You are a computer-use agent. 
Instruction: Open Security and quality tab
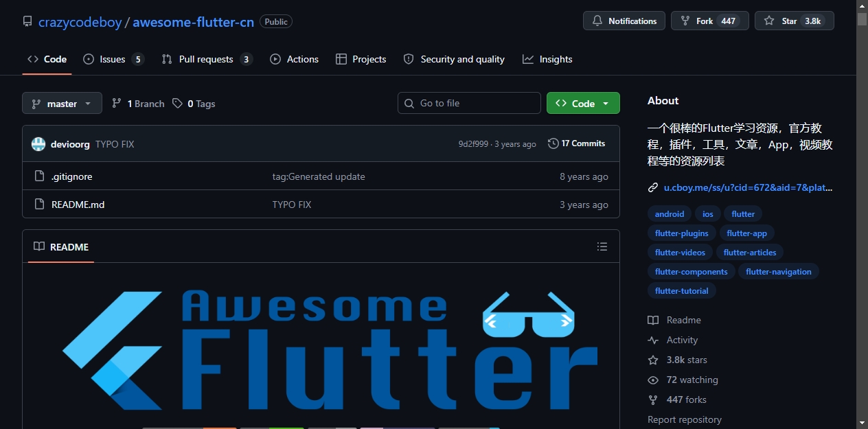454,59
